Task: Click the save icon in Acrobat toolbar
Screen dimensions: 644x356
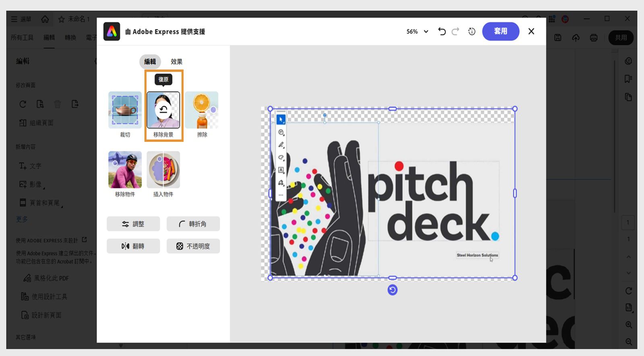Action: pos(558,37)
